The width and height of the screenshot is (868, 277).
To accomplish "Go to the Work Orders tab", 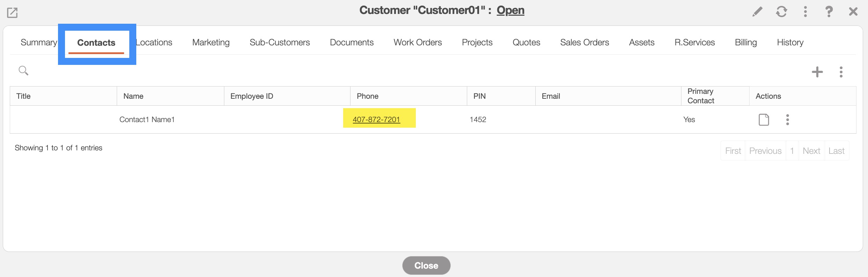I will pyautogui.click(x=418, y=43).
